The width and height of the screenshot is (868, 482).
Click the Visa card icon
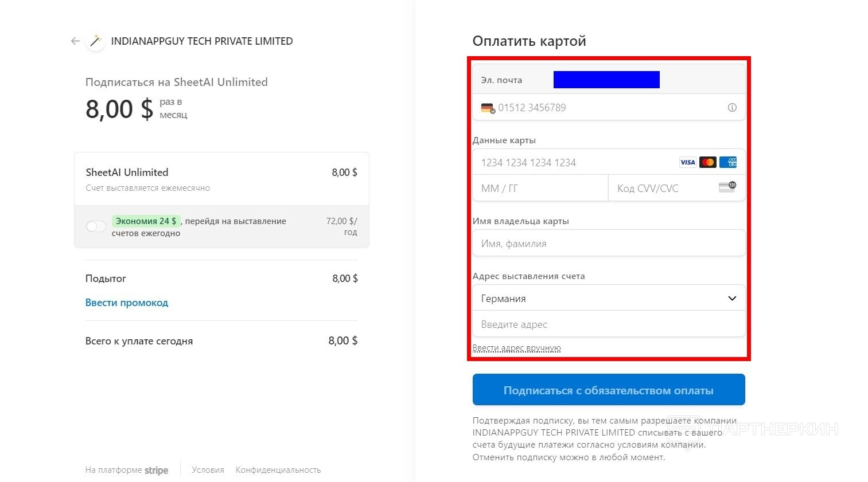tap(687, 162)
